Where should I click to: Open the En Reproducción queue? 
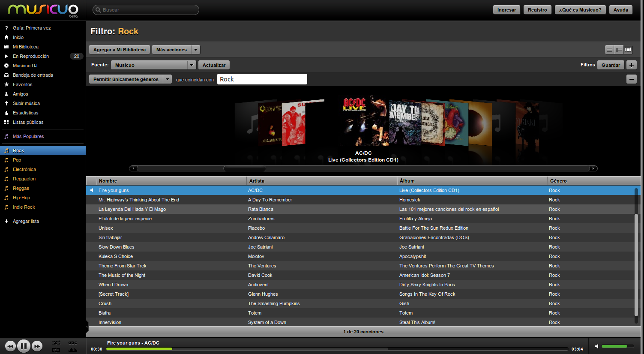(x=31, y=56)
